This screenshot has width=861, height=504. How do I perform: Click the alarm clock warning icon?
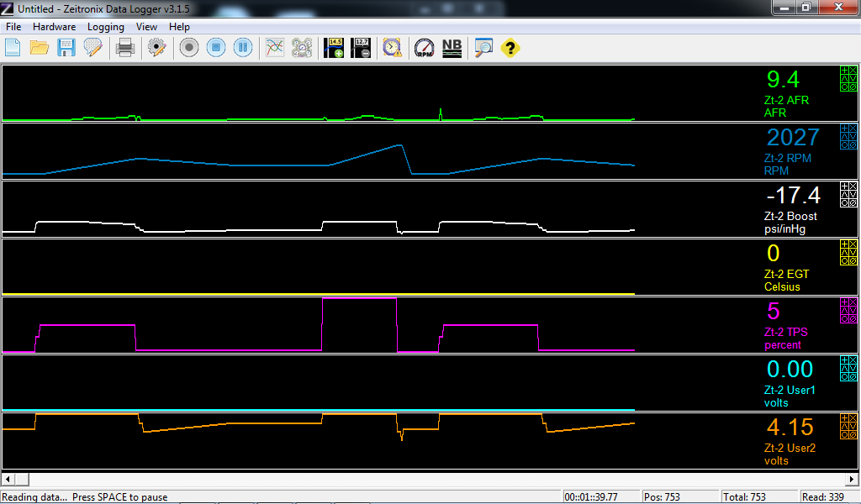tap(392, 48)
